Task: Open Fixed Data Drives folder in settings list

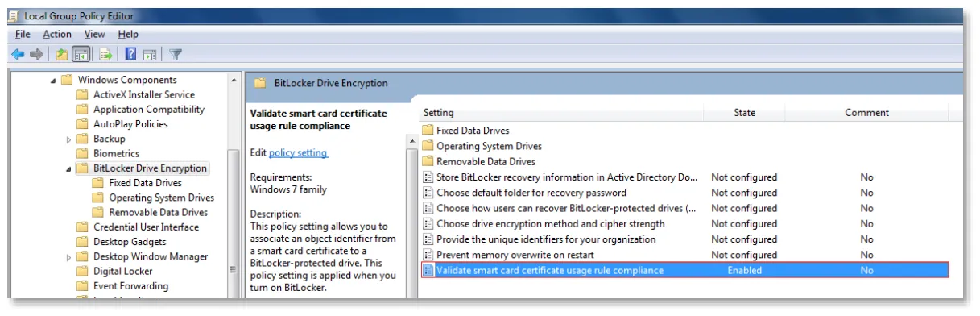Action: point(473,131)
